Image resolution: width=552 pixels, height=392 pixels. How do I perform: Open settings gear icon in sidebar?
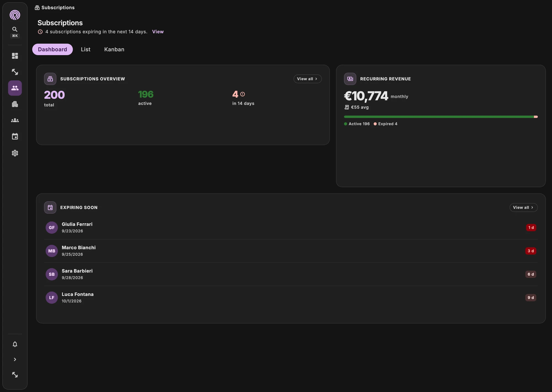pyautogui.click(x=15, y=153)
